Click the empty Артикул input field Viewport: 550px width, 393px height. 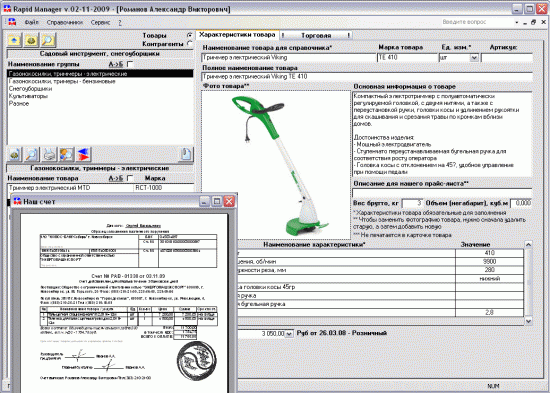[507, 58]
